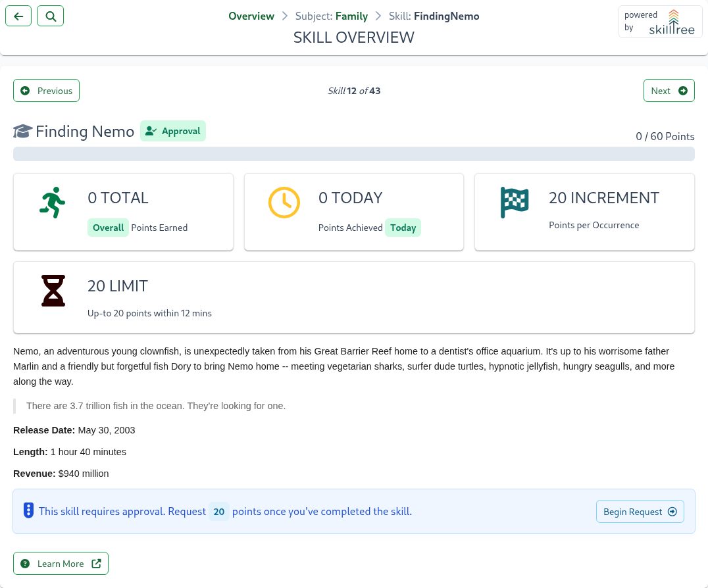The width and height of the screenshot is (708, 588).
Task: Click the '20 LIMIT' heading
Action: click(117, 286)
